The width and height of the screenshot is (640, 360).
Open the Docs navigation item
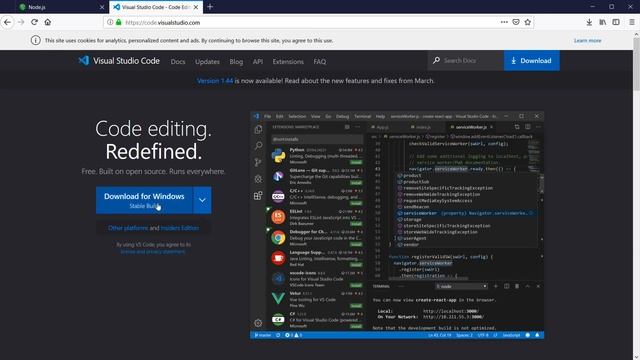click(178, 62)
